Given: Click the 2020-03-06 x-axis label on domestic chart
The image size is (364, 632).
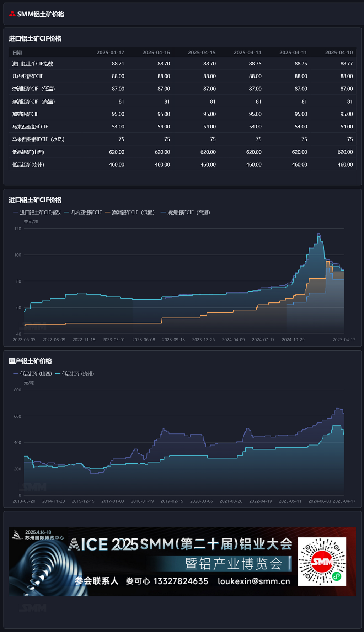Looking at the screenshot, I should [201, 501].
